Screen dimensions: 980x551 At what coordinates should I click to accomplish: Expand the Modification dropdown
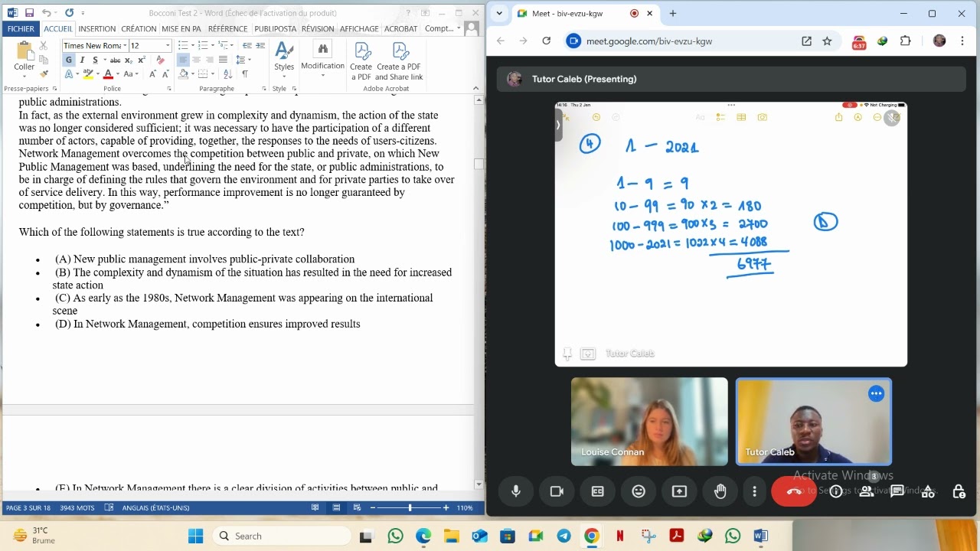pyautogui.click(x=322, y=75)
